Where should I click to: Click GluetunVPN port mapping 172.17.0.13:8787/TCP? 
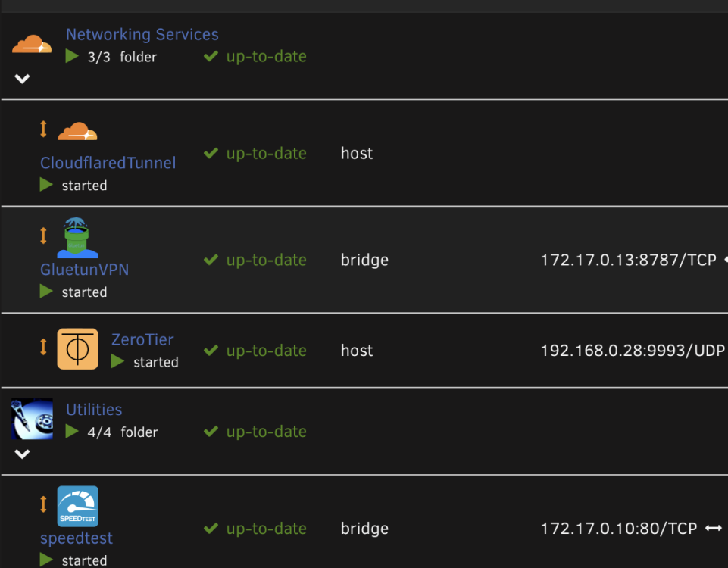tap(628, 260)
